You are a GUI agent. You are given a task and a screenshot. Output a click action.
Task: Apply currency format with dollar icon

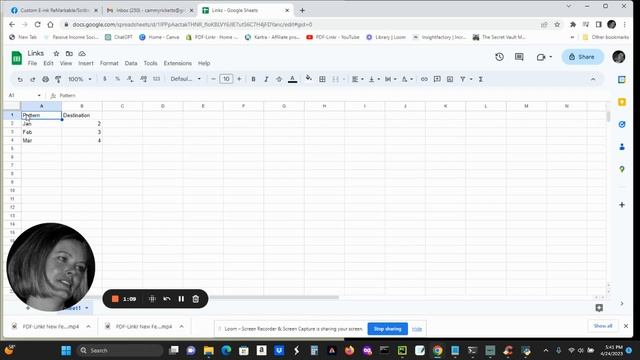(104, 79)
